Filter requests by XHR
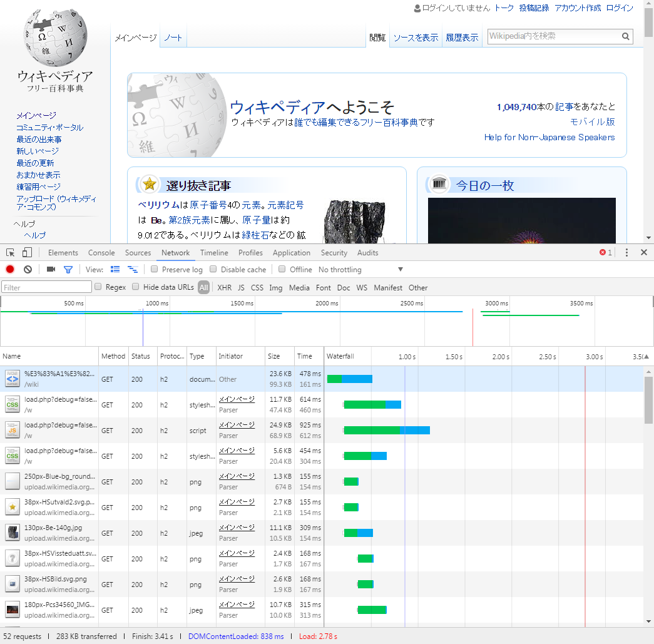 pos(225,288)
